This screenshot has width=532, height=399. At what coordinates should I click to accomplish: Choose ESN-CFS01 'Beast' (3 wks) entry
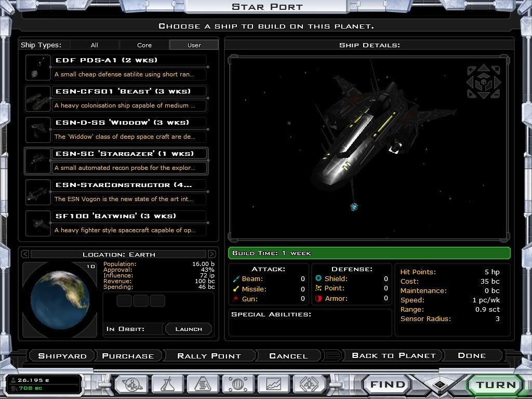129,91
